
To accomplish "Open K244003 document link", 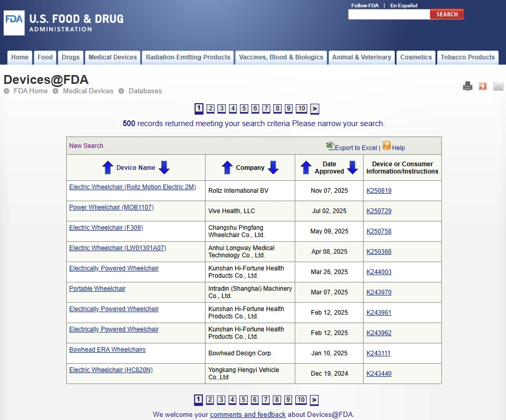I will click(379, 271).
